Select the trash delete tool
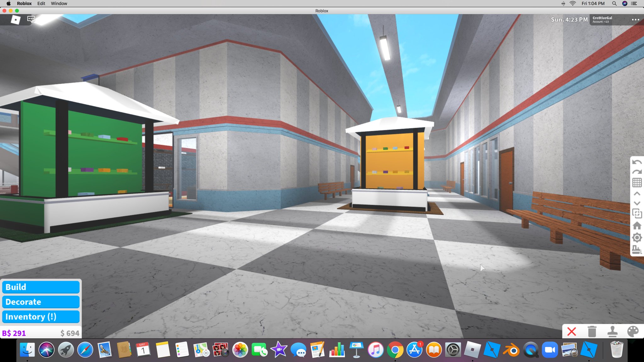 [592, 332]
